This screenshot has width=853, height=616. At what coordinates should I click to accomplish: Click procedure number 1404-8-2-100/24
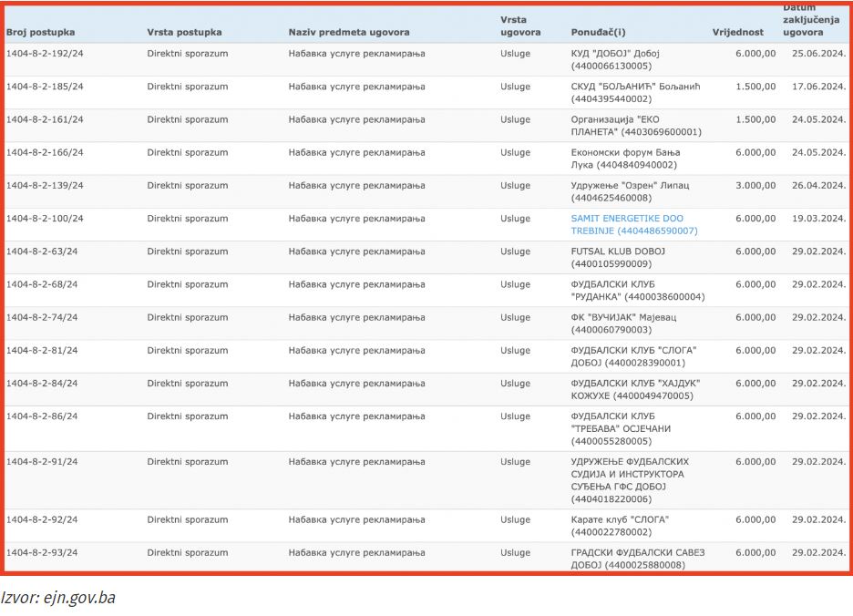click(x=45, y=219)
